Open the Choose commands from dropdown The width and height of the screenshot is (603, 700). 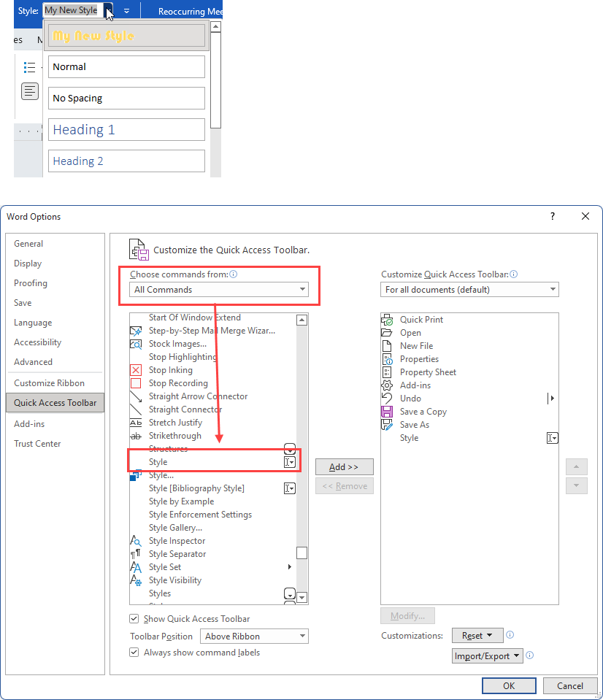coord(219,289)
